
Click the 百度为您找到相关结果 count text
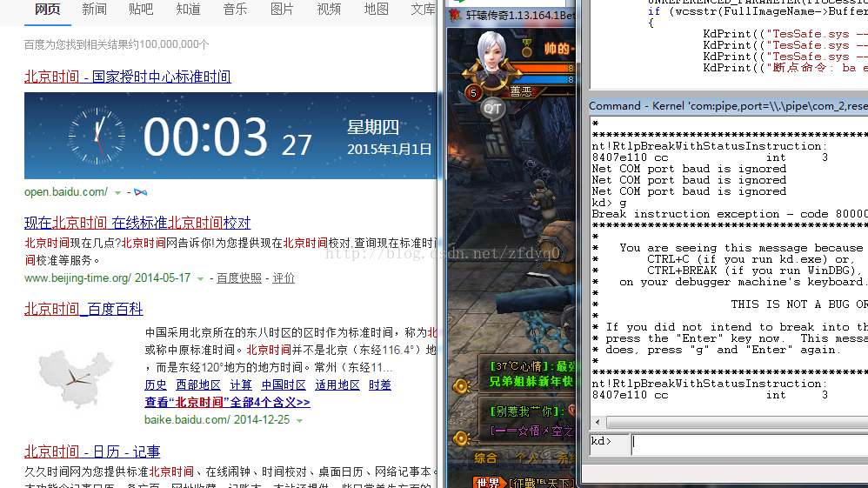click(x=117, y=44)
